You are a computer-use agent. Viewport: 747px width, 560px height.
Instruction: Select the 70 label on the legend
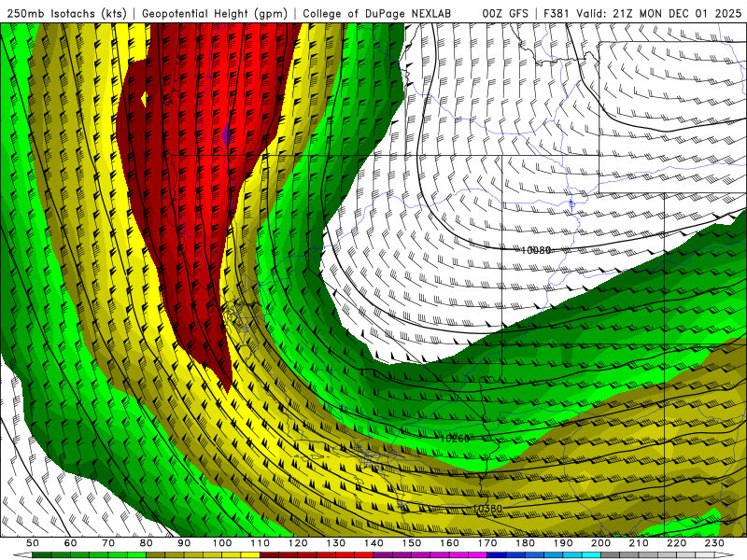pos(108,543)
